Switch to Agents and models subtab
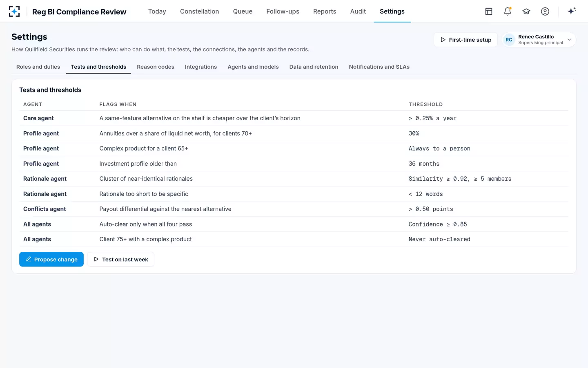588x368 pixels. point(253,67)
